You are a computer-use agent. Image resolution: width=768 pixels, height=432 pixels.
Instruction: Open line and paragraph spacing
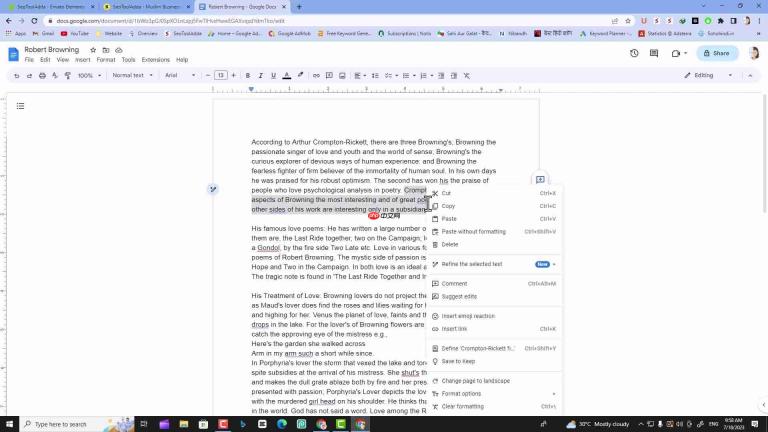[375, 75]
